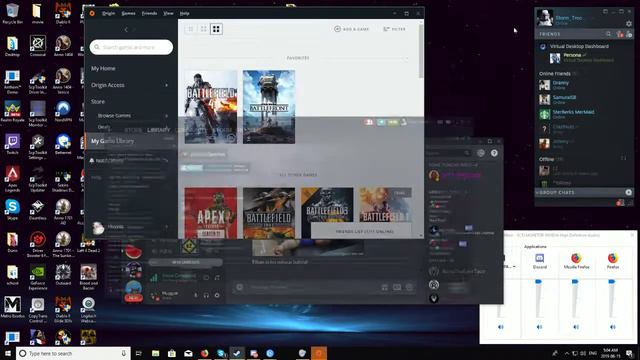Mute Discord in the volume mixer
The height and width of the screenshot is (360, 640).
[x=539, y=327]
